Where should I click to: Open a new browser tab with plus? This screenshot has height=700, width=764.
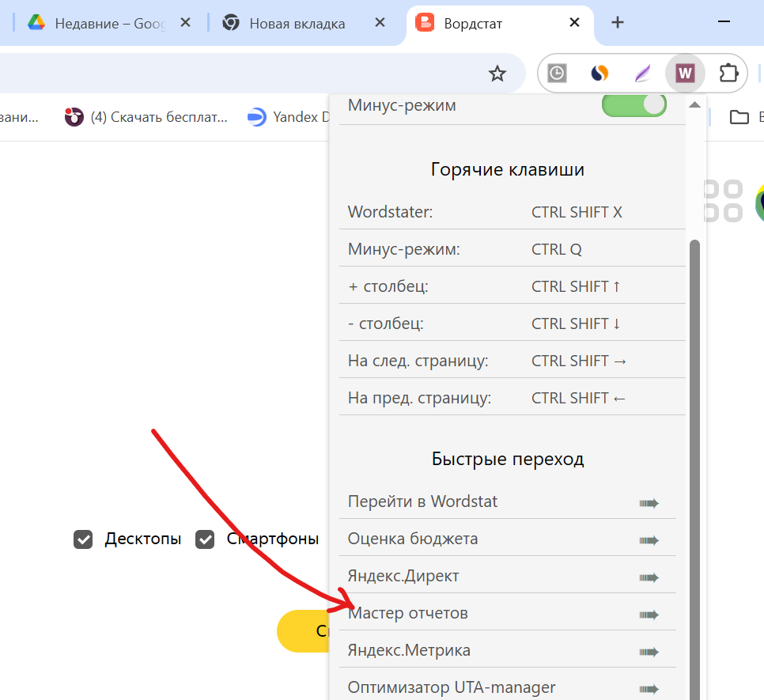click(x=618, y=23)
